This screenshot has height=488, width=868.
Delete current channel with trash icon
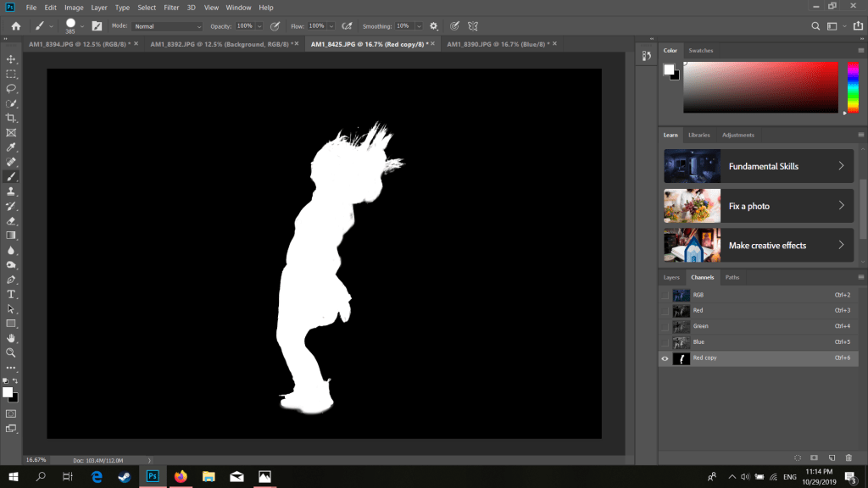849,457
